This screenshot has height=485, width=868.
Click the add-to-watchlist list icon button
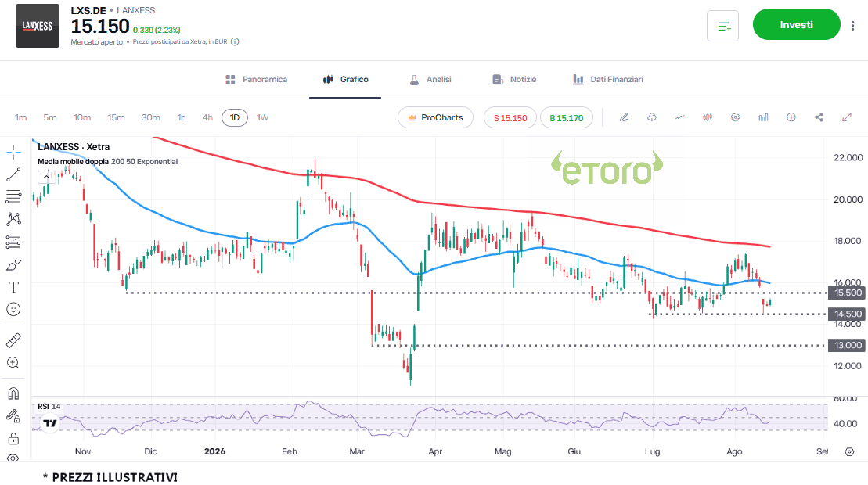tap(723, 26)
